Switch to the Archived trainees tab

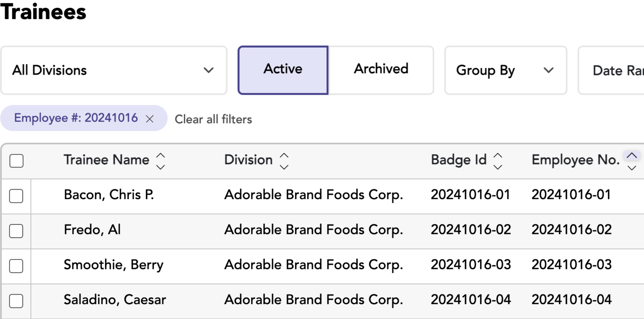click(x=381, y=70)
